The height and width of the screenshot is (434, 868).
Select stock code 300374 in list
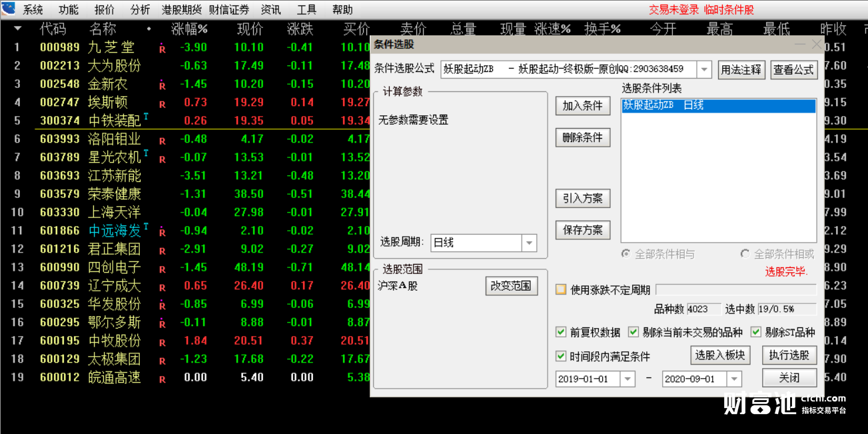click(x=60, y=121)
